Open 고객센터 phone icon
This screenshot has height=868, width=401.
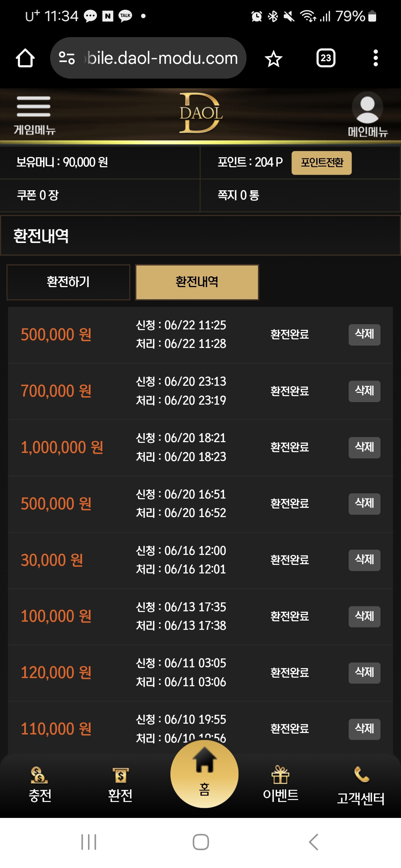click(x=361, y=785)
